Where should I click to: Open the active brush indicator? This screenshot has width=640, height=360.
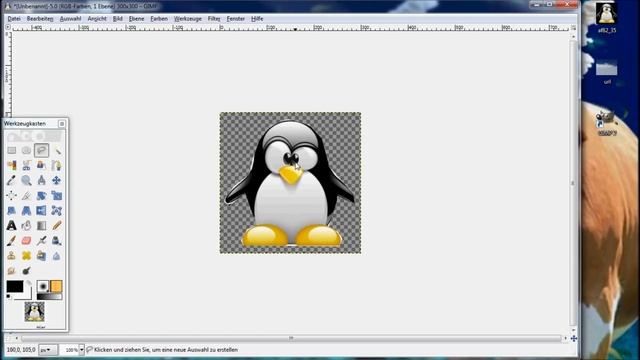click(43, 286)
